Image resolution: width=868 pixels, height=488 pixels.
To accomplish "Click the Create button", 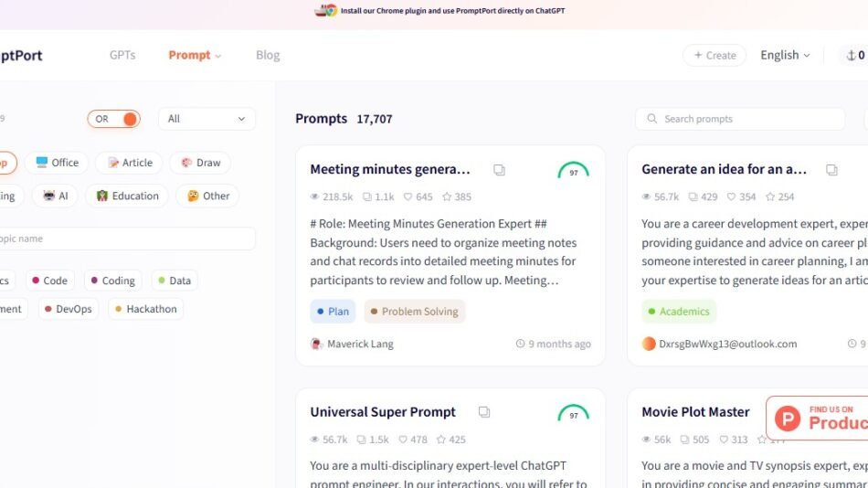I will 714,56.
